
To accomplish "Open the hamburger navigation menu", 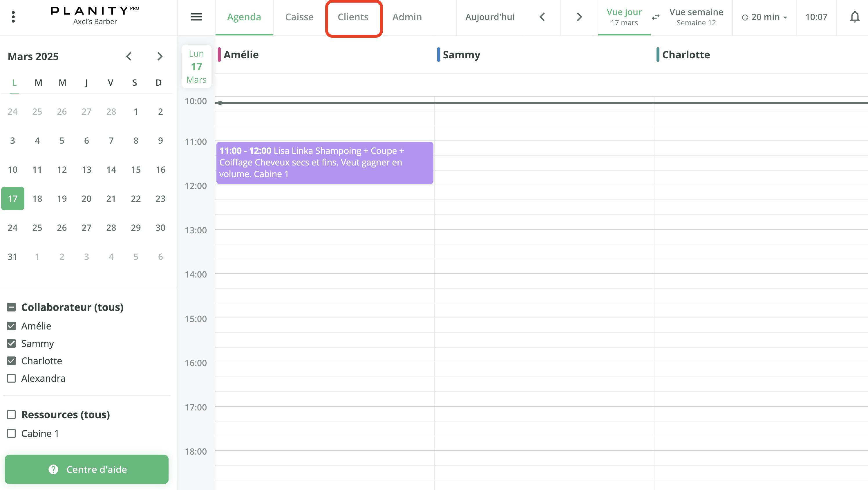I will click(x=196, y=17).
